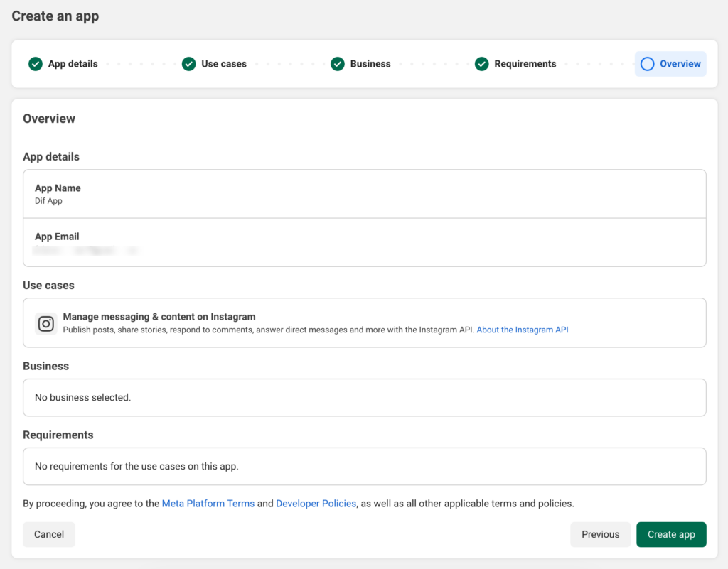Click the Instagram logo icon in Use cases
The image size is (728, 569).
tap(46, 324)
